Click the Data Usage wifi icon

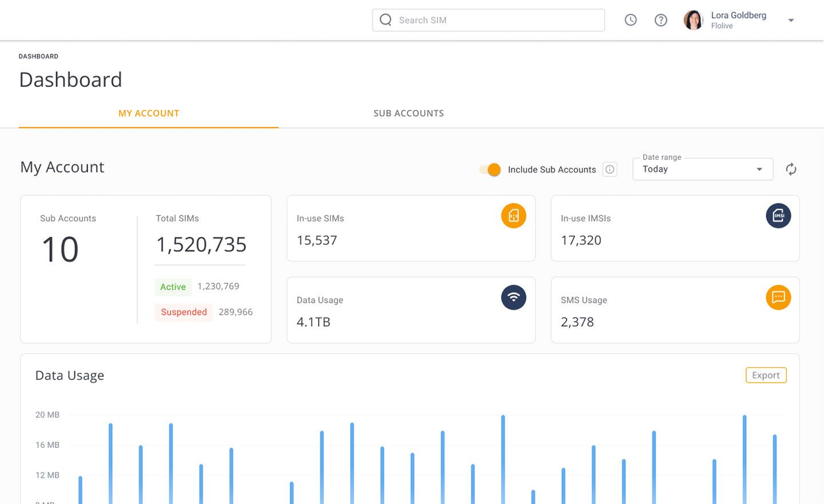pos(513,297)
